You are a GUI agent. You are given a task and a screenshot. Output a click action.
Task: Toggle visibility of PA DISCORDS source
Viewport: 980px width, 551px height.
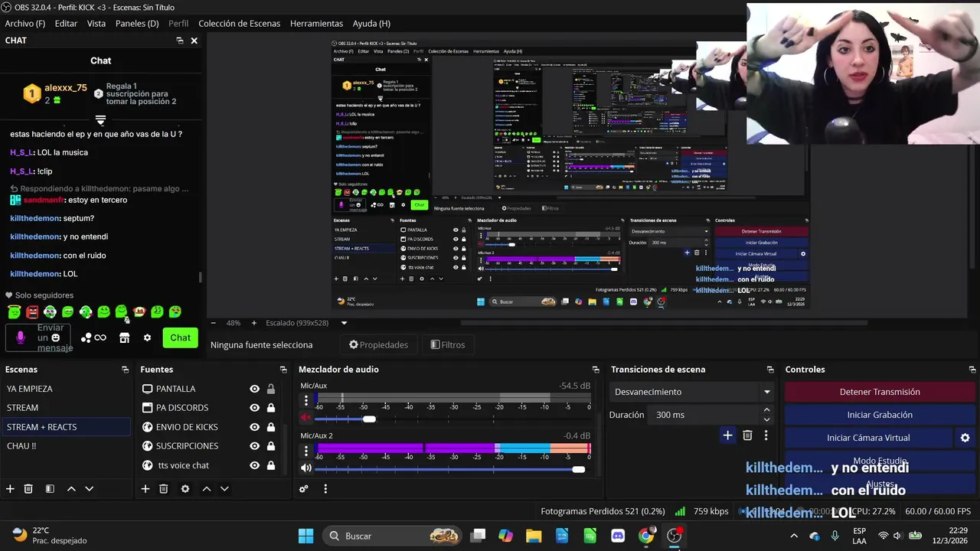pos(254,408)
